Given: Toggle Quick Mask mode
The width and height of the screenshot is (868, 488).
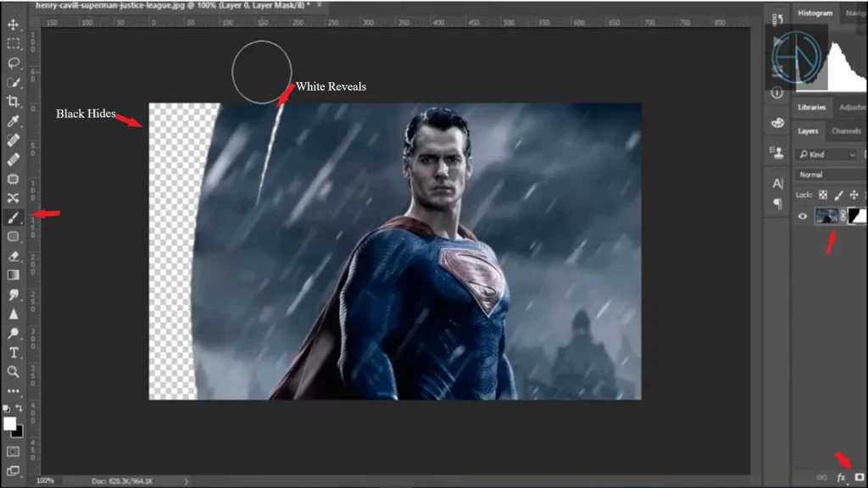Looking at the screenshot, I should click(x=14, y=452).
